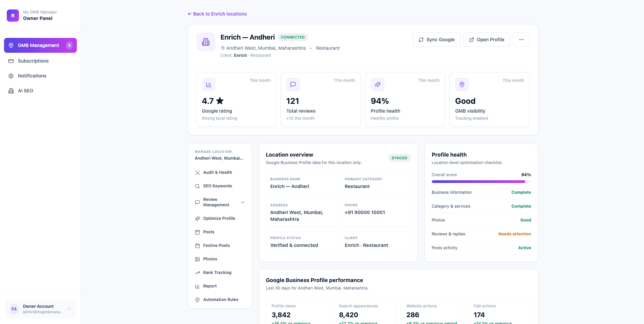The width and height of the screenshot is (644, 324).
Task: Go to Rank Tracking page
Action: [x=220, y=273]
